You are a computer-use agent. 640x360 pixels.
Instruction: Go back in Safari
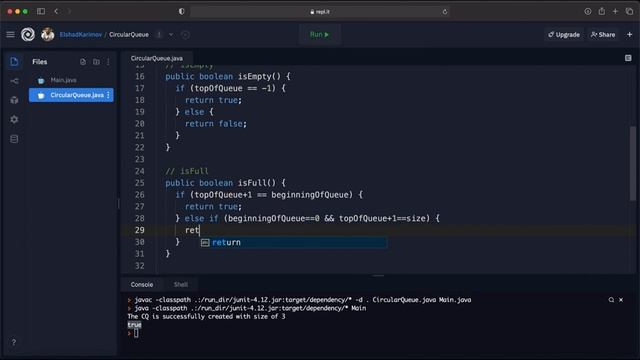[x=56, y=11]
